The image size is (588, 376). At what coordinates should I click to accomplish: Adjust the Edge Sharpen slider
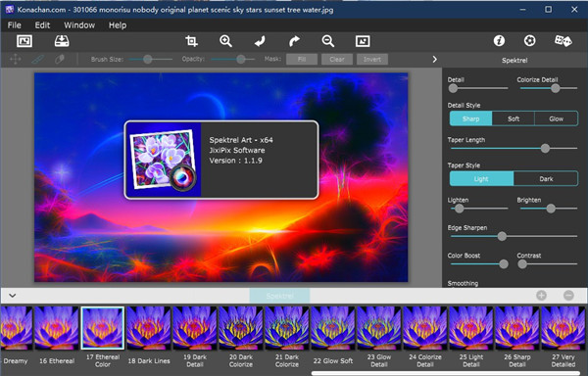[514, 236]
